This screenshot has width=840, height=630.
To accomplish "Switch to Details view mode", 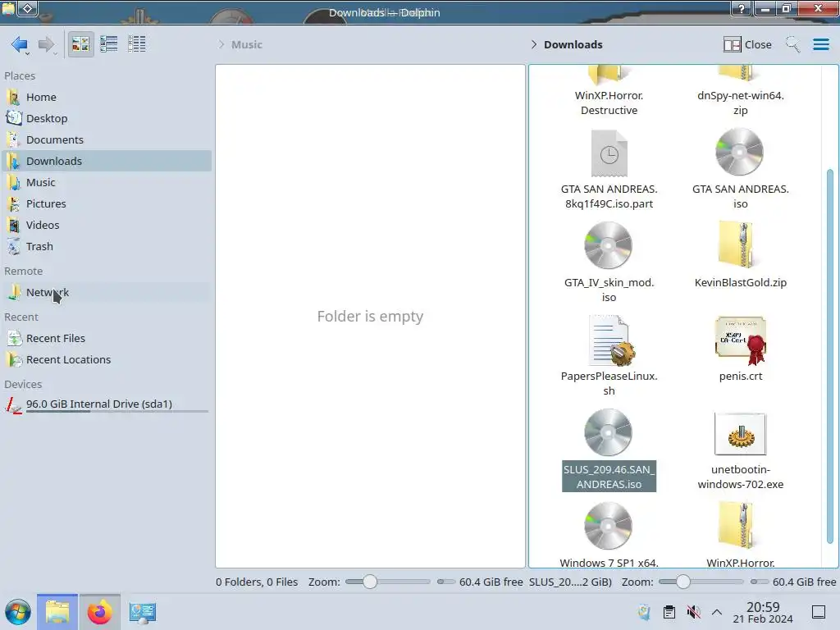I will tap(137, 44).
